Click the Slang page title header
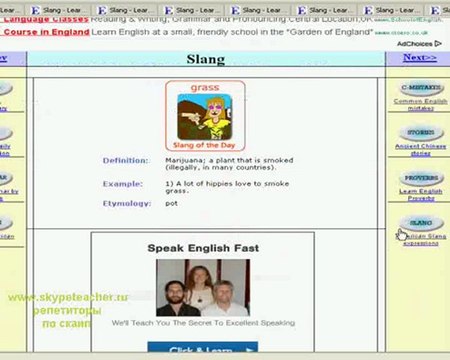The height and width of the screenshot is (360, 450). [206, 59]
